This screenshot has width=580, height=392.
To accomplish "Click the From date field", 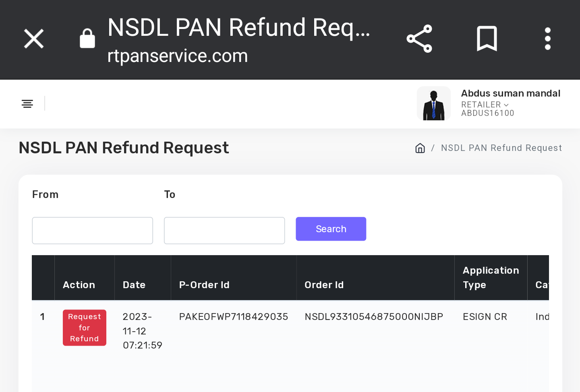I will pos(92,231).
